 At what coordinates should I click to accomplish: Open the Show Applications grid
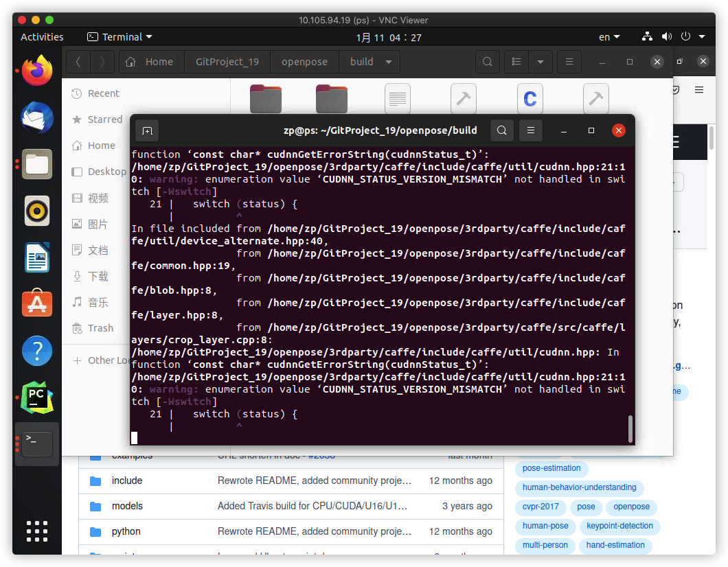point(36,531)
